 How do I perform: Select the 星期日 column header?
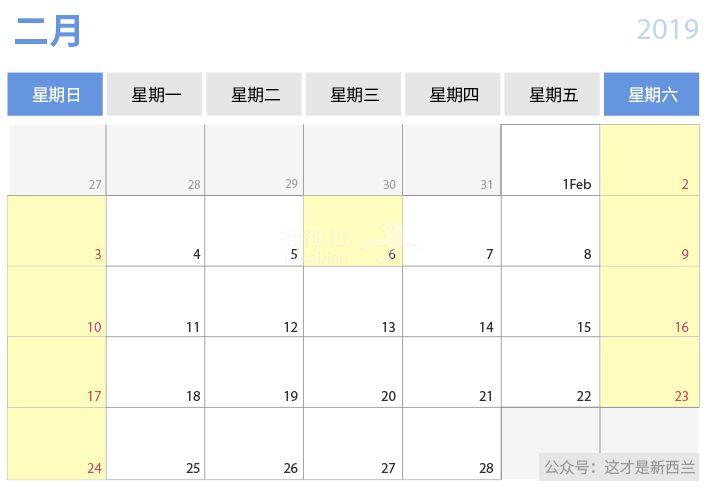[x=55, y=94]
